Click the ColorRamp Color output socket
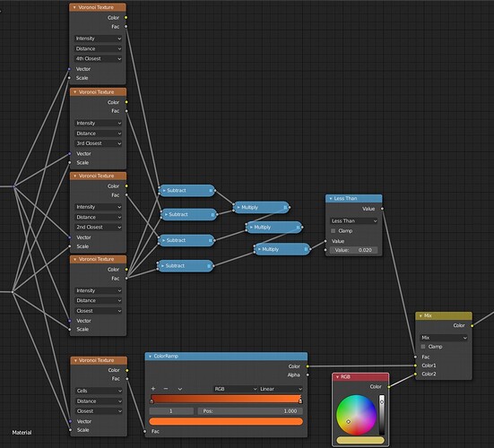494x448 pixels. pyautogui.click(x=308, y=366)
